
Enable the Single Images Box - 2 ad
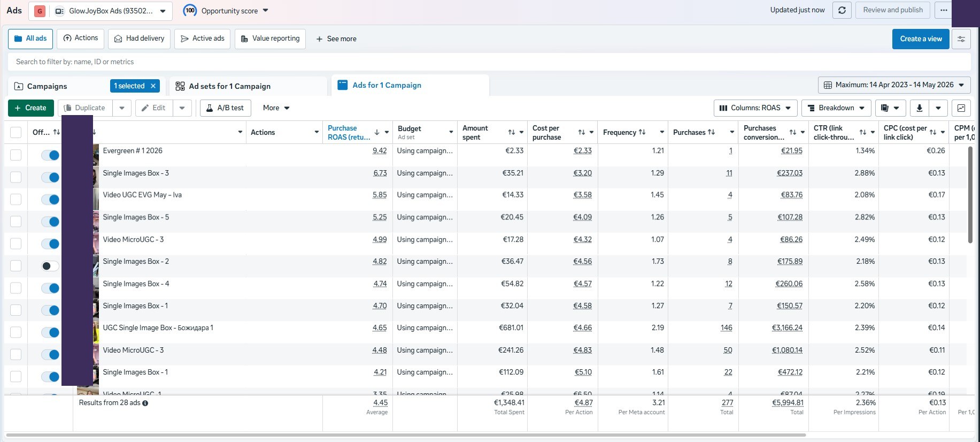[x=50, y=266]
